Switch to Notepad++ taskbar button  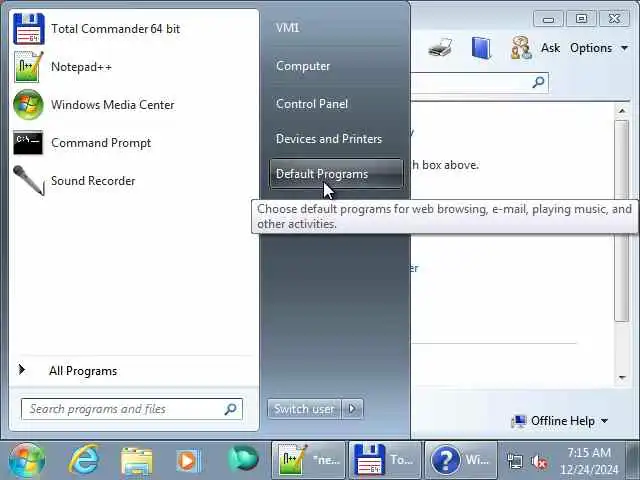tap(309, 460)
